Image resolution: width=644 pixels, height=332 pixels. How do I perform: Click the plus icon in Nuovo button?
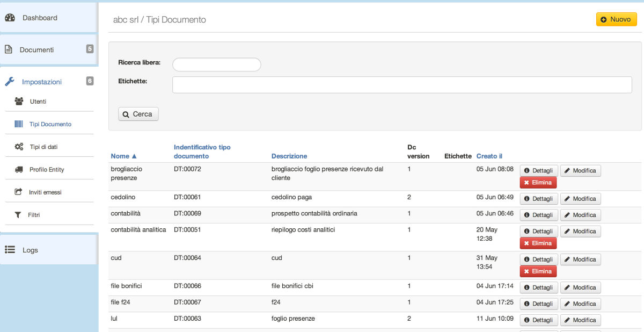(x=604, y=19)
